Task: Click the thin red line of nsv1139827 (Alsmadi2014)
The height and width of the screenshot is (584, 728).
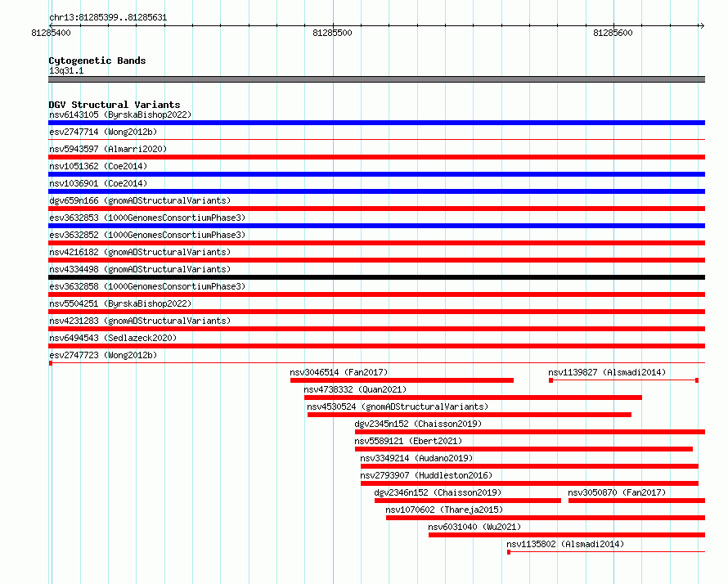Action: [624, 380]
